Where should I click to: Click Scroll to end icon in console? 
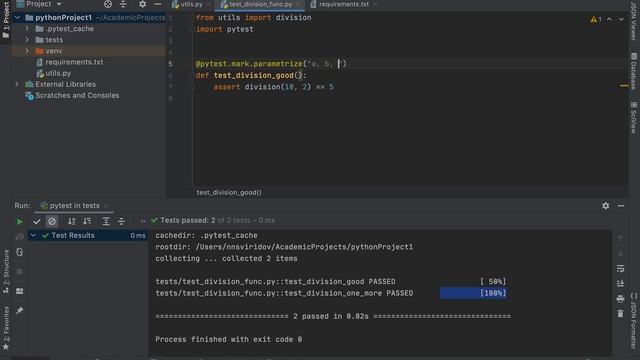coord(620,283)
